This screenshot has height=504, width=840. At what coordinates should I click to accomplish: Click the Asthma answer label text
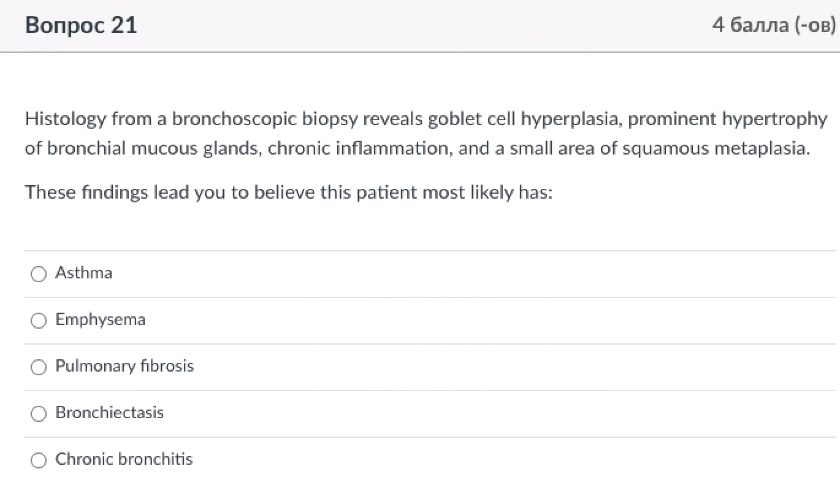[x=84, y=273]
